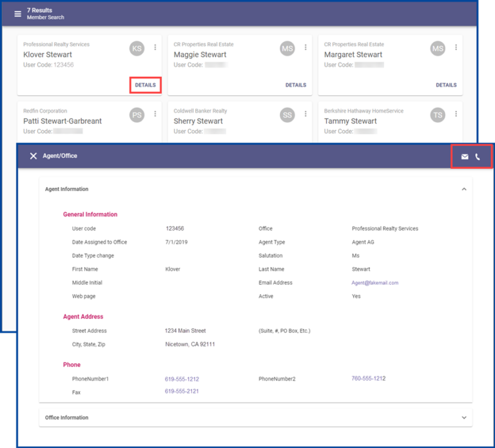Click the email envelope icon in Agent/Office header

point(465,157)
